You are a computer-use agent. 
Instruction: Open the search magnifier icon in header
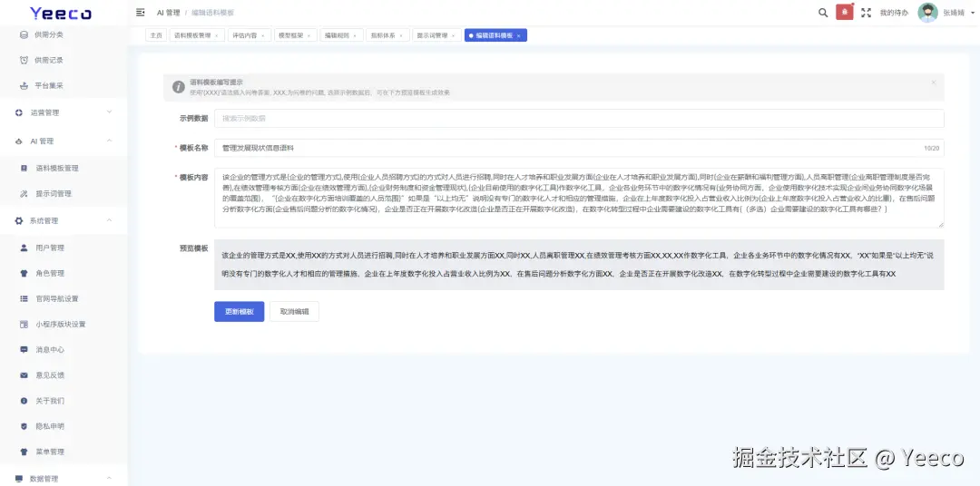click(823, 13)
